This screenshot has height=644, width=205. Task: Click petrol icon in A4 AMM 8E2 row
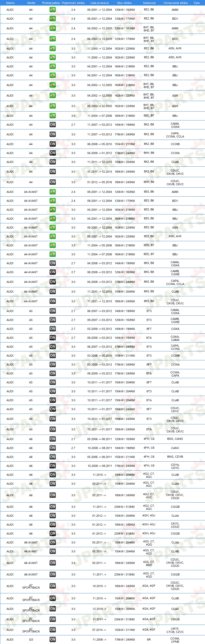click(53, 10)
